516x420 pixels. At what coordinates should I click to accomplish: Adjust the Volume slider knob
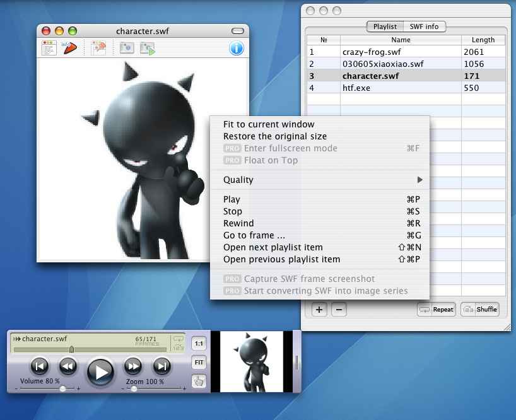[62, 388]
